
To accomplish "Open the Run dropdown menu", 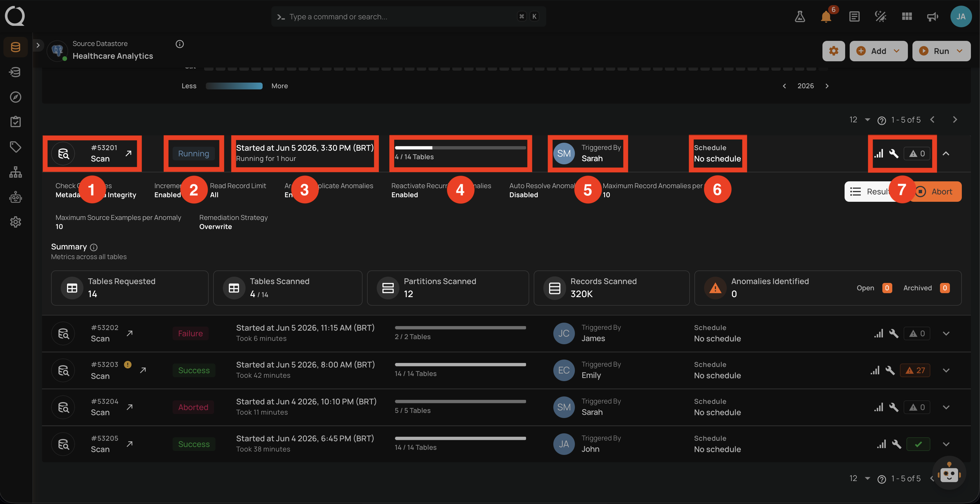I will 941,51.
